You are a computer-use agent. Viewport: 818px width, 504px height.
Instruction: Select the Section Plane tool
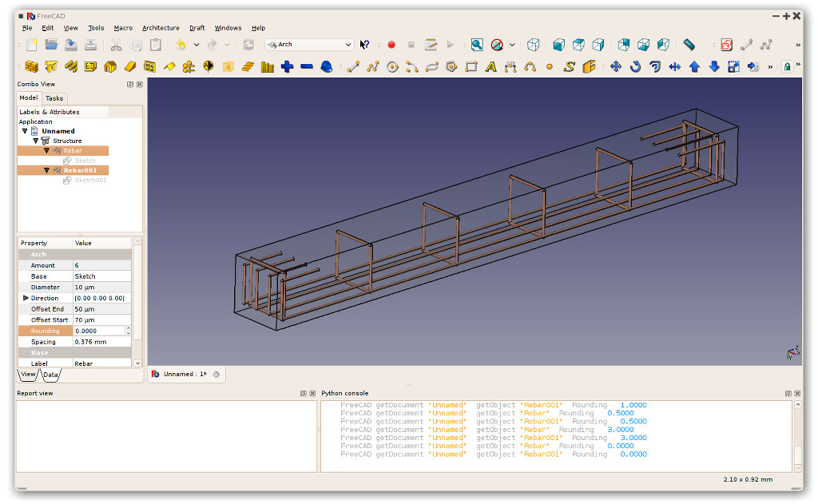click(x=208, y=67)
